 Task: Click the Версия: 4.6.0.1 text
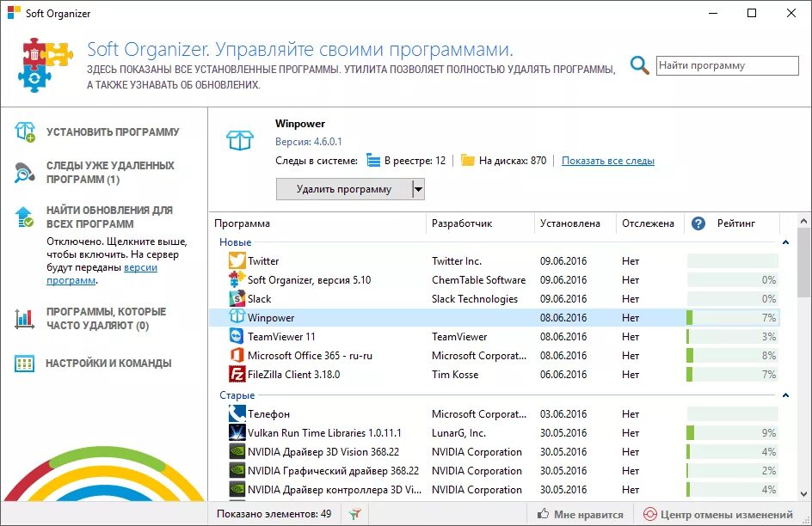(309, 141)
